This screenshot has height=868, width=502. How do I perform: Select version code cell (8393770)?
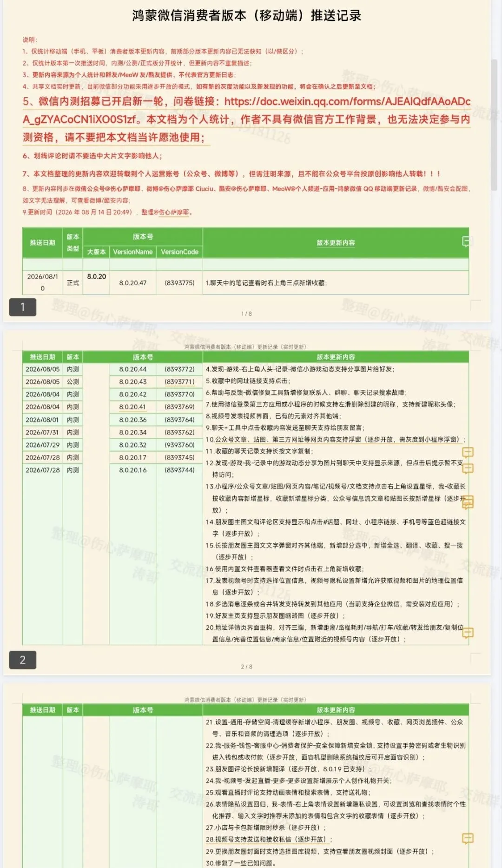(x=179, y=394)
